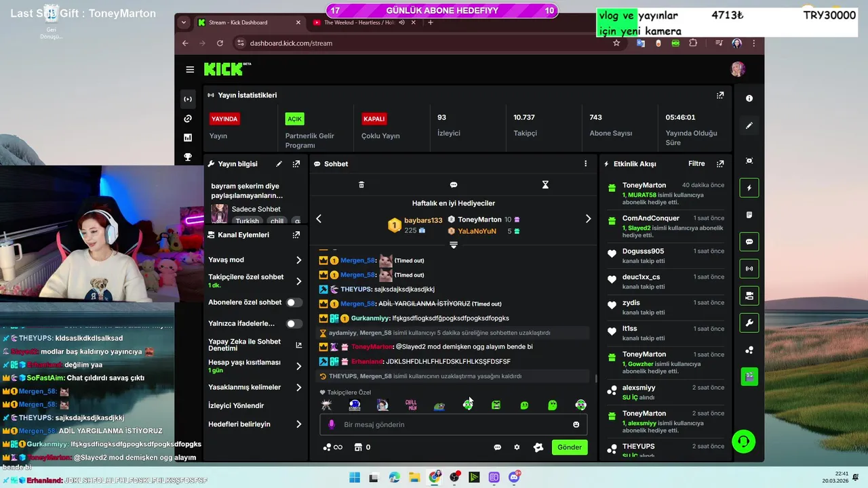This screenshot has height=488, width=868.
Task: Open chat settings gear icon
Action: 517,447
